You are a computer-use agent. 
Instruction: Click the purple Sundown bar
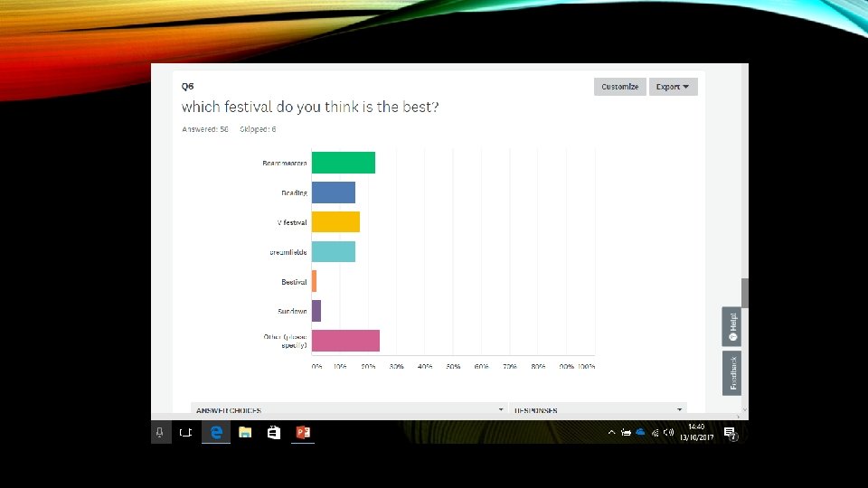coord(316,311)
